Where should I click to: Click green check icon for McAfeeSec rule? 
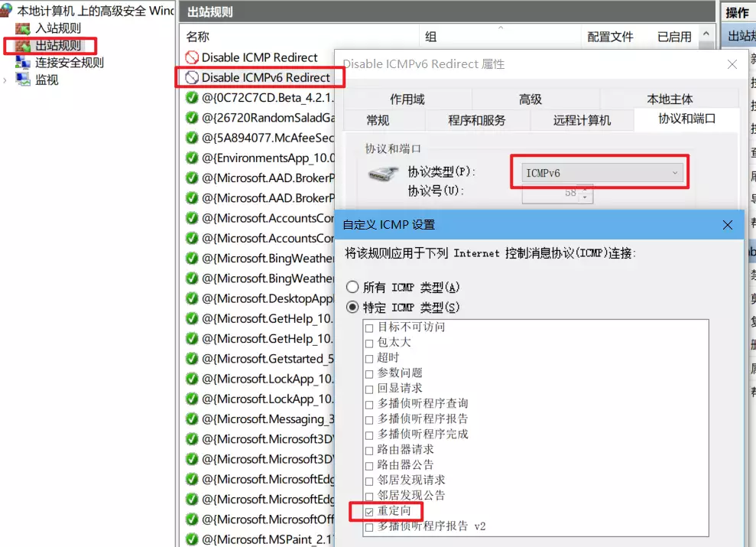pos(192,138)
